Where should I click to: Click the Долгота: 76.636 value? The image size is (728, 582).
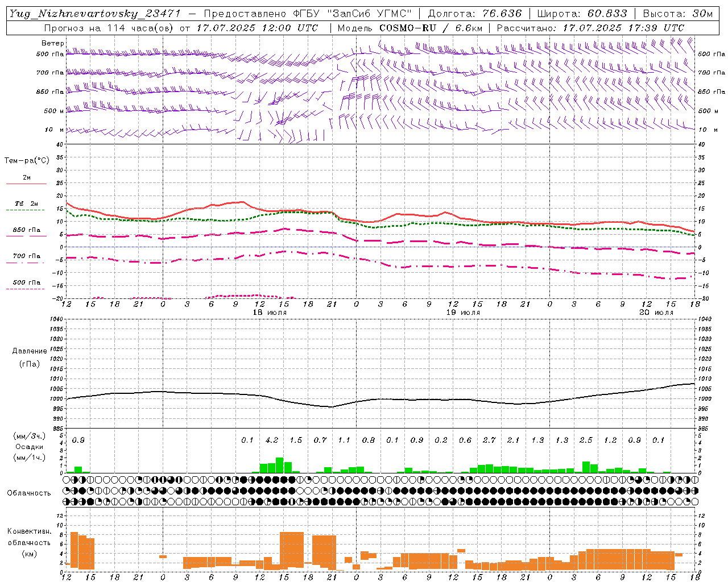coord(474,14)
